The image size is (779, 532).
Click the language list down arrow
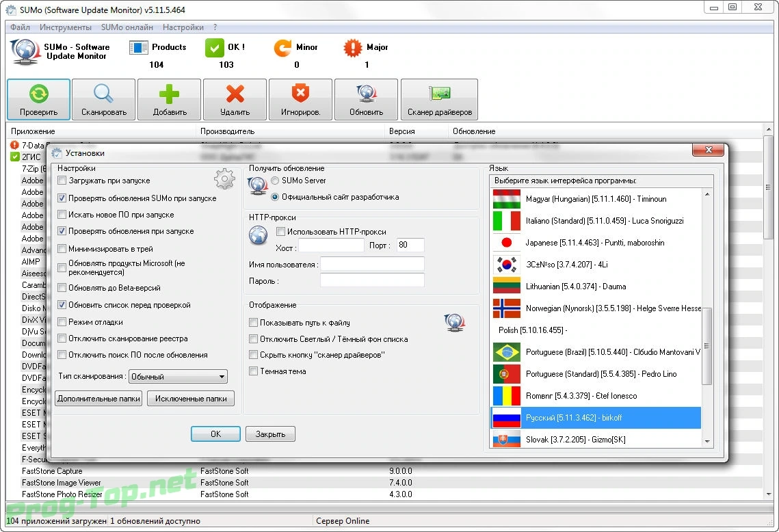point(707,441)
